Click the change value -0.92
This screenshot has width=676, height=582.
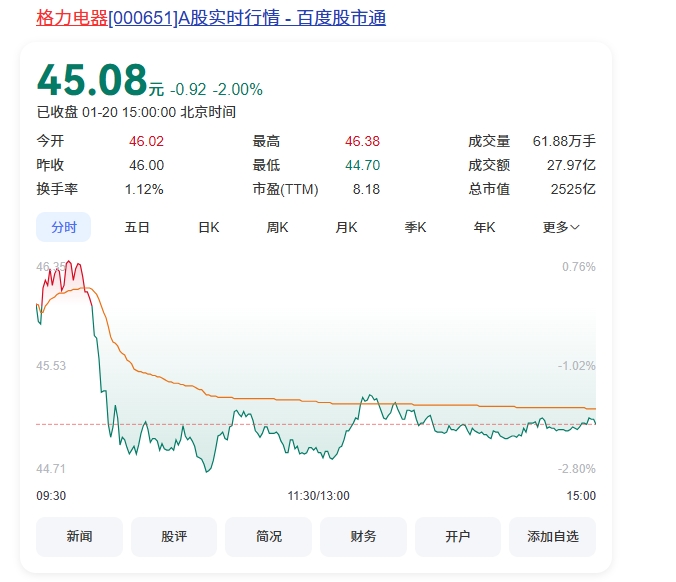[x=188, y=90]
